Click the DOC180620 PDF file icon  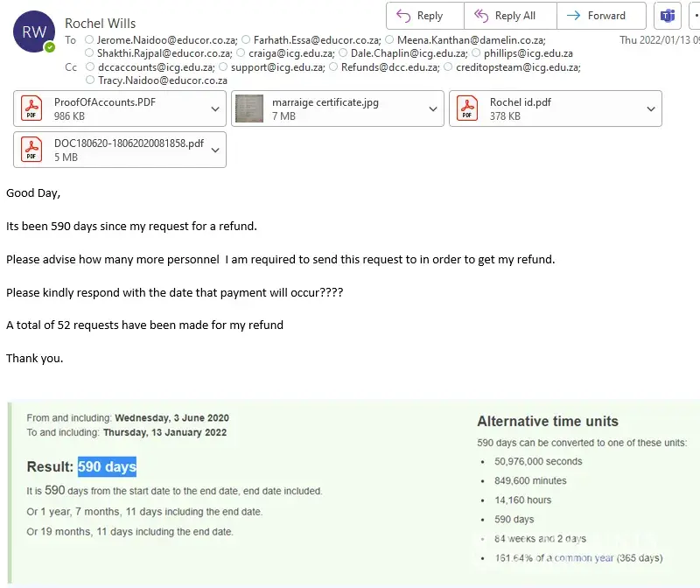click(31, 150)
